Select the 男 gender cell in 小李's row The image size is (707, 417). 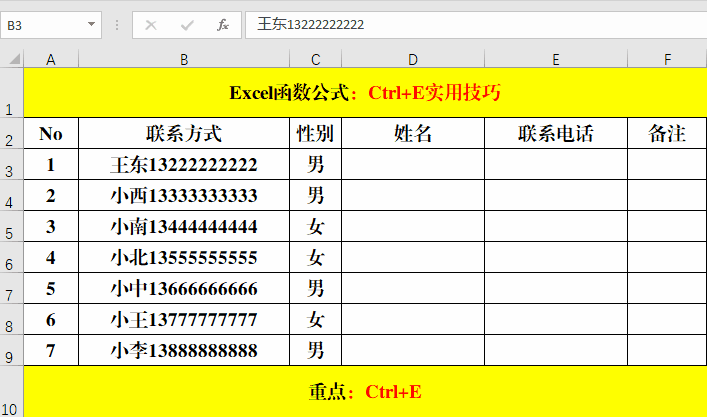pyautogui.click(x=316, y=350)
